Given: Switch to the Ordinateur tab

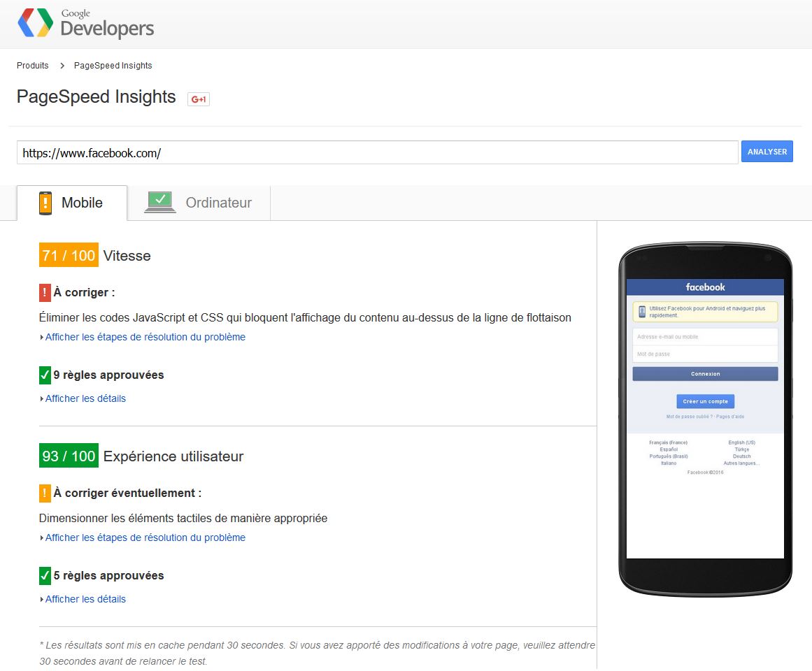Looking at the screenshot, I should (199, 203).
